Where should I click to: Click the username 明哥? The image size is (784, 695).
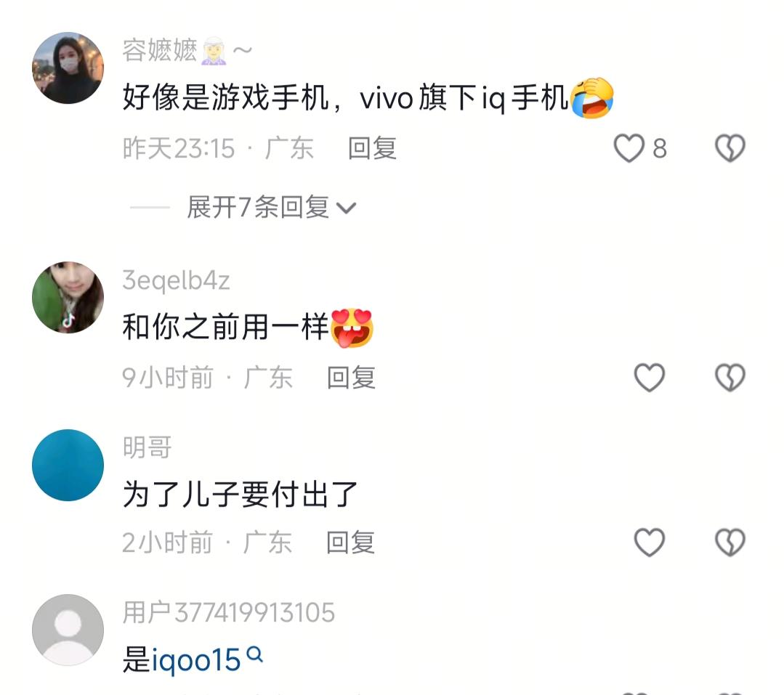[x=147, y=447]
